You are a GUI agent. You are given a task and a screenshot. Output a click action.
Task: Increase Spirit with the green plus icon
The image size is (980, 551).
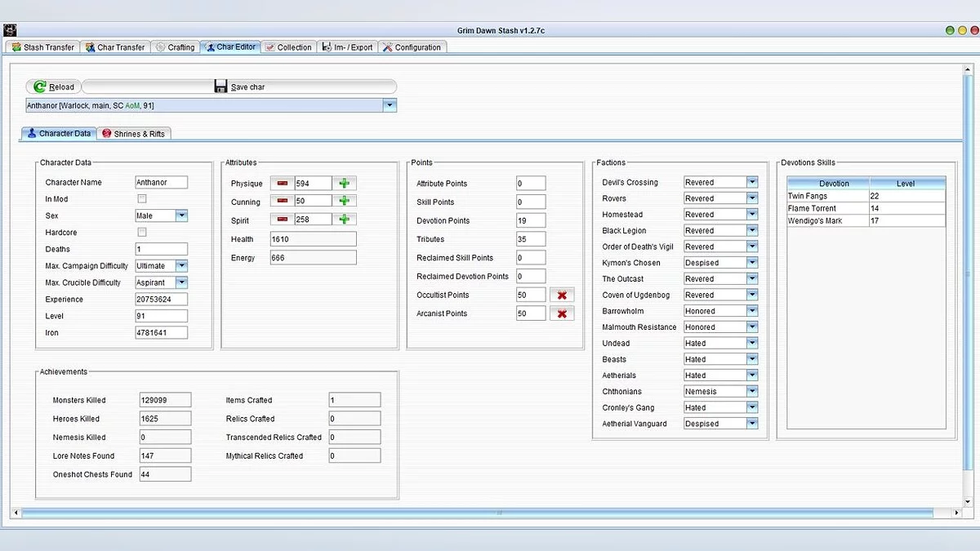point(344,220)
